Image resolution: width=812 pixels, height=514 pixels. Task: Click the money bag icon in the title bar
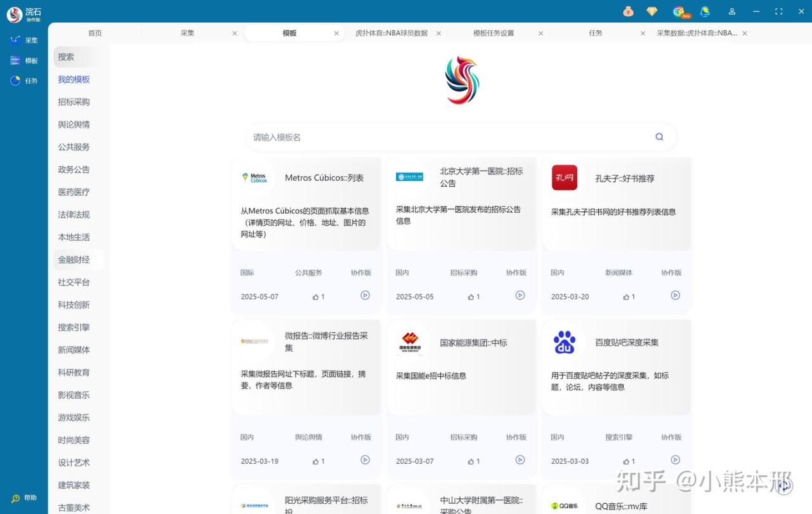click(628, 11)
